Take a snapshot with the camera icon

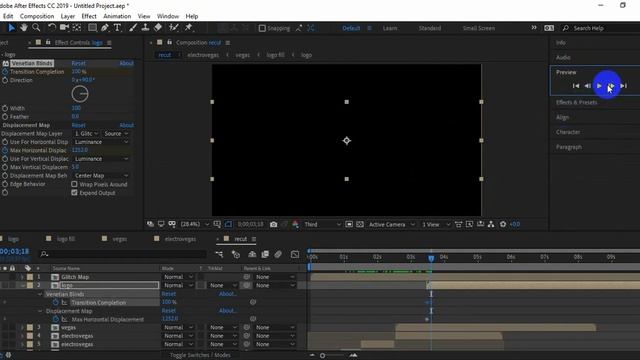tap(273, 224)
